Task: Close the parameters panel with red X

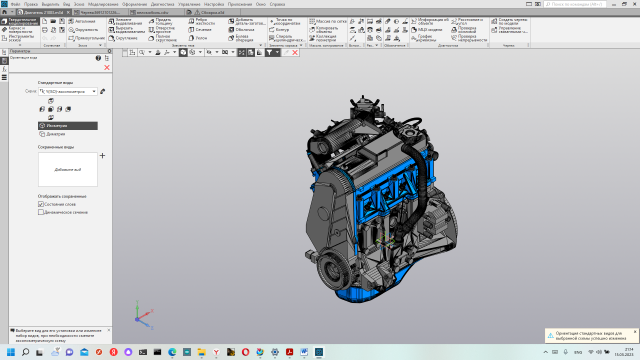Action: click(x=107, y=67)
